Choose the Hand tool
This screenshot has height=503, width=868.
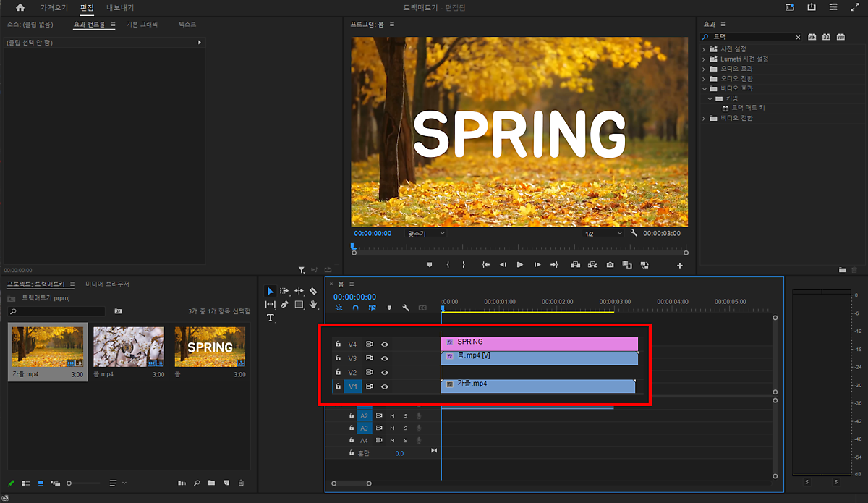[x=313, y=305]
